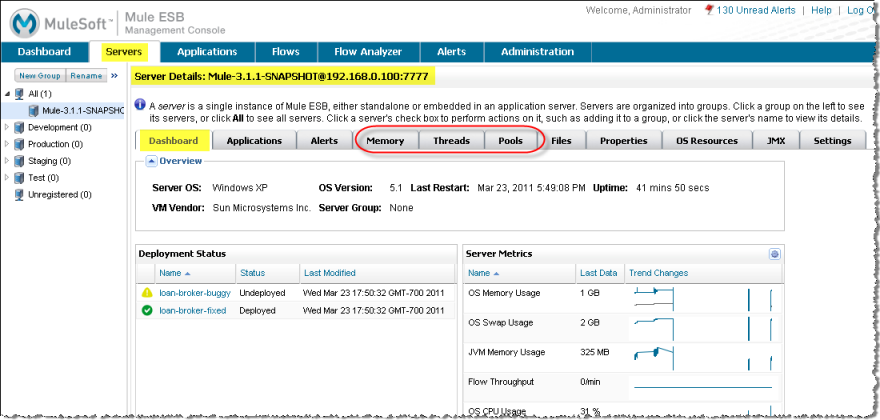This screenshot has height=420, width=880.
Task: Open the loan-broker-fixed application link
Action: (192, 311)
